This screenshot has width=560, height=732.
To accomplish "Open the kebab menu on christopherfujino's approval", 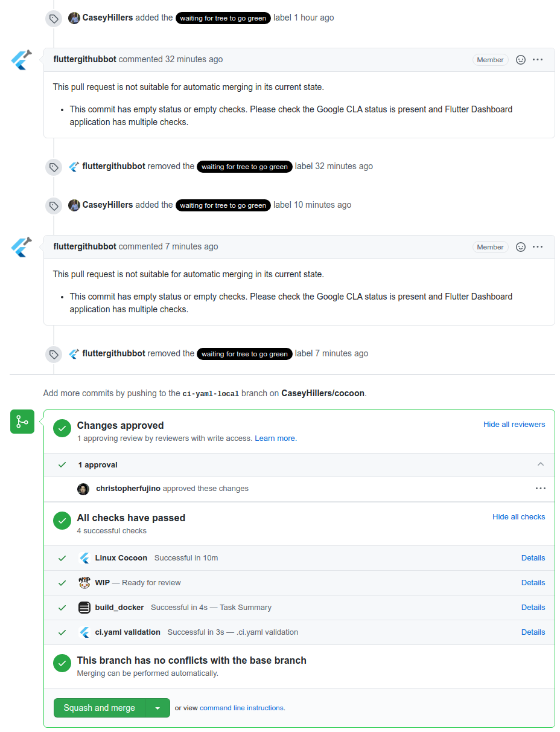I will 541,488.
